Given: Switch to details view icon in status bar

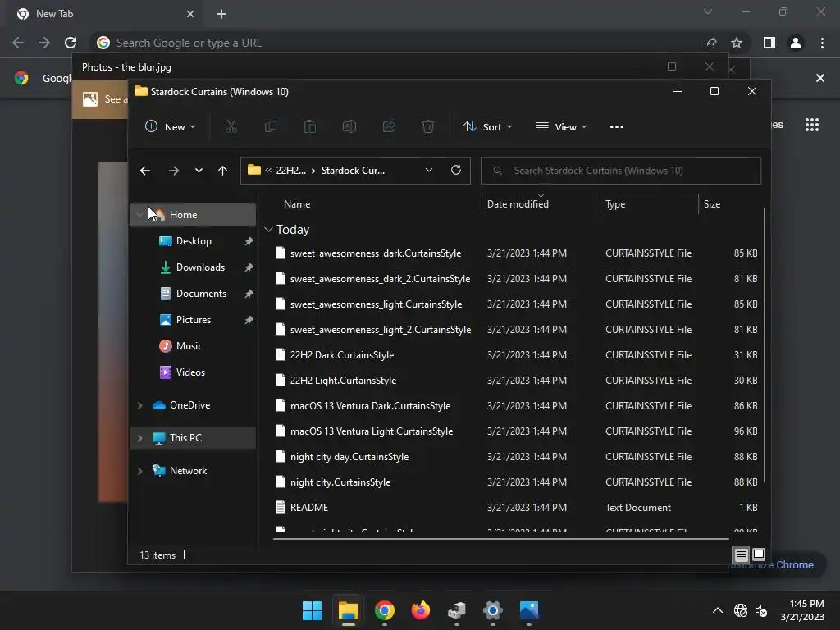Looking at the screenshot, I should click(741, 555).
